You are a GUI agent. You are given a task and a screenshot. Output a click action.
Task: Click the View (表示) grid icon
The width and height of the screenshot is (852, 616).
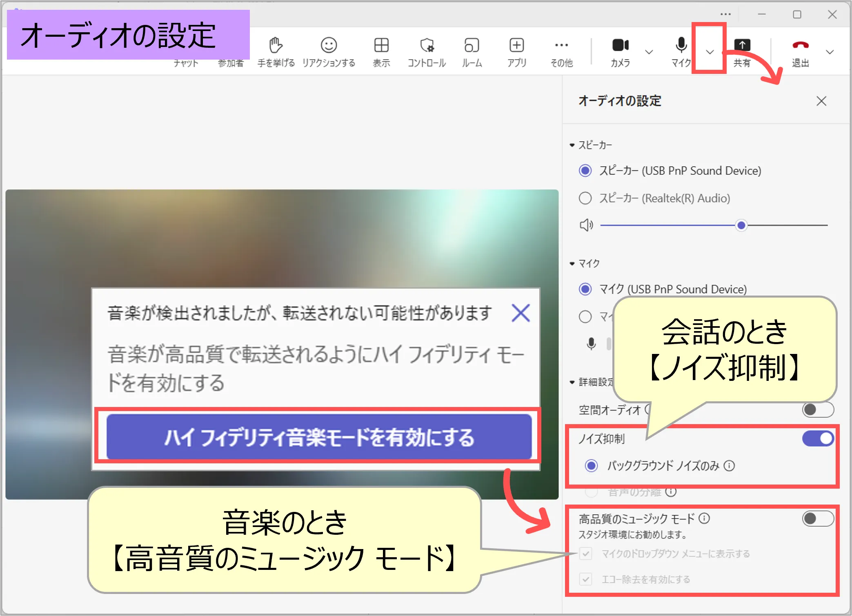tap(381, 45)
